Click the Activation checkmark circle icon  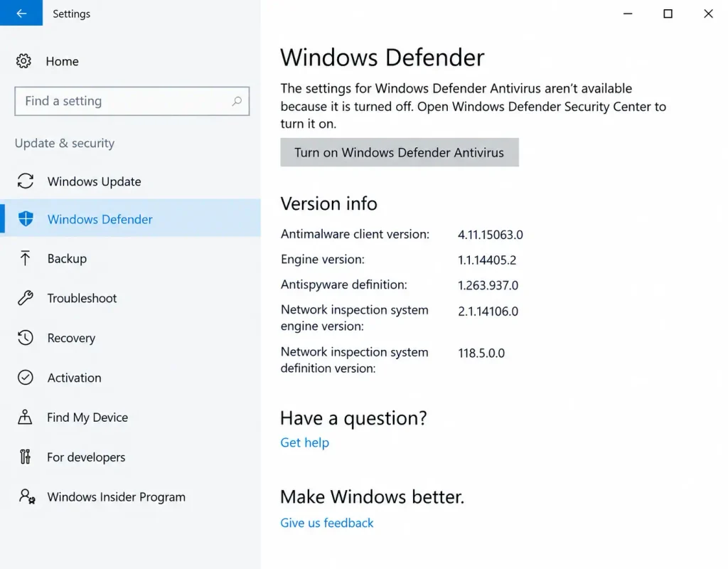[26, 377]
